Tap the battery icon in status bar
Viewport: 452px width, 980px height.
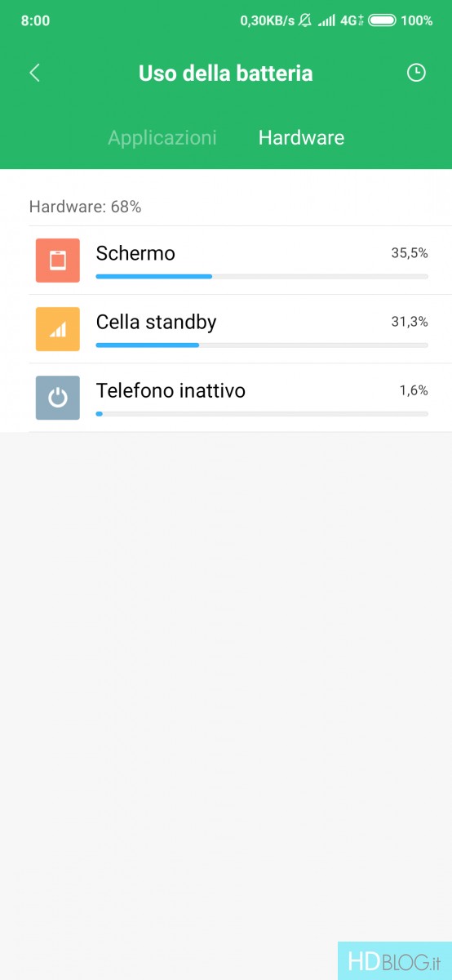pyautogui.click(x=382, y=20)
